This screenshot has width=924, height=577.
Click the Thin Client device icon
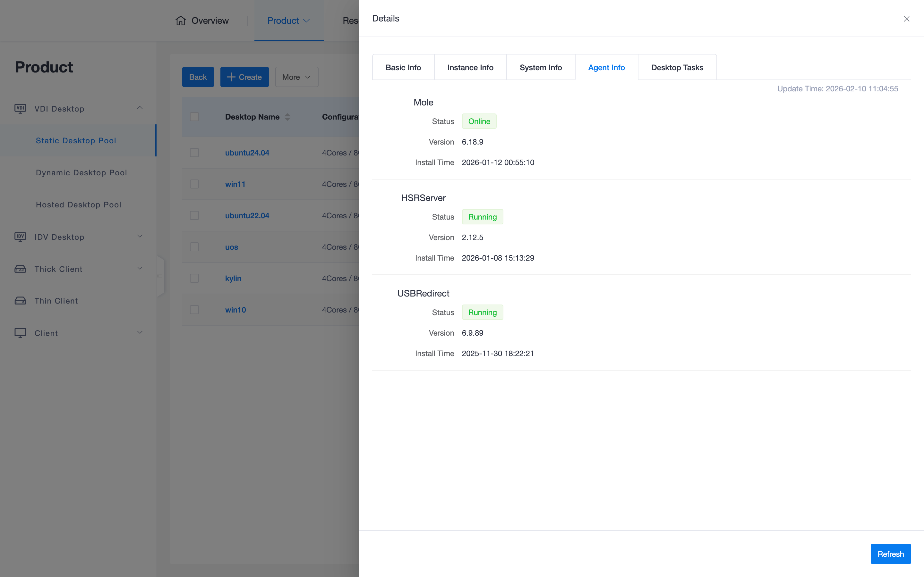click(x=20, y=301)
